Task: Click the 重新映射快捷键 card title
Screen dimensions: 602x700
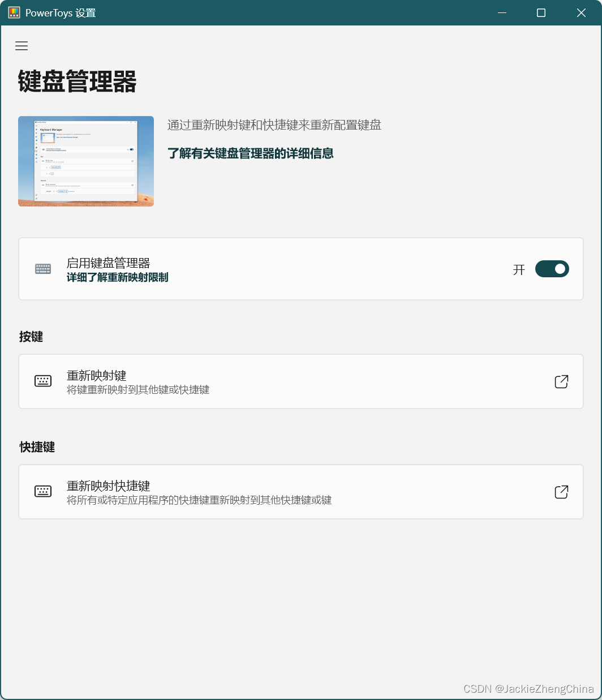Action: (109, 486)
